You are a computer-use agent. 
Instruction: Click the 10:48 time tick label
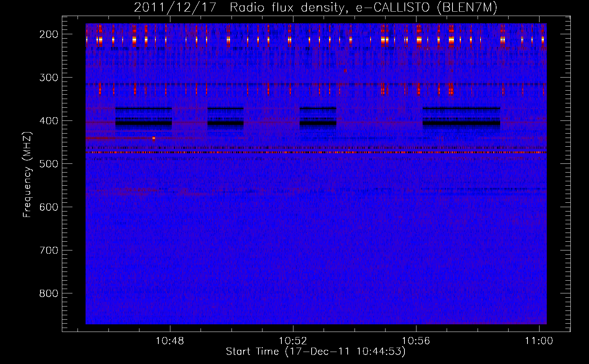tap(170, 341)
